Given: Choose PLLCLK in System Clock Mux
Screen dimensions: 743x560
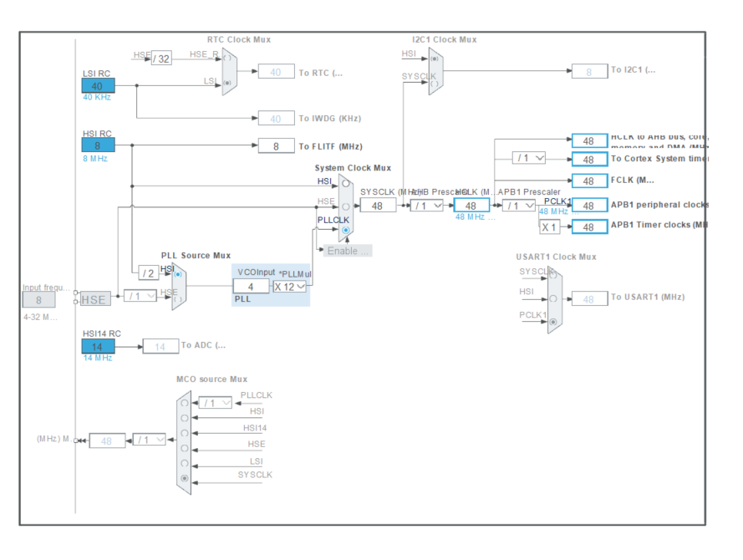Looking at the screenshot, I should [346, 230].
